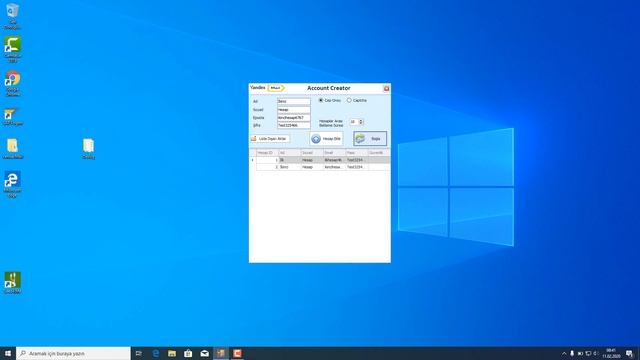Click the orange Camtasia recorder taskbar icon
Viewport: 640px width, 360px height.
(237, 353)
